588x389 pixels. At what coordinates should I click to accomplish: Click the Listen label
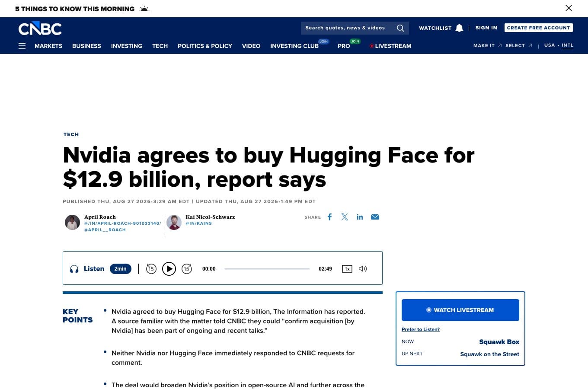(x=94, y=269)
